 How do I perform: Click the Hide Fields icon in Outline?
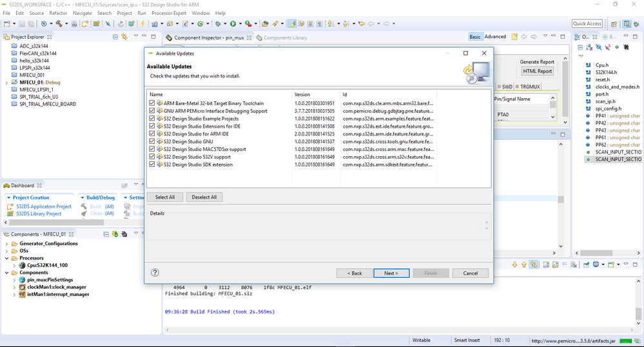point(599,47)
